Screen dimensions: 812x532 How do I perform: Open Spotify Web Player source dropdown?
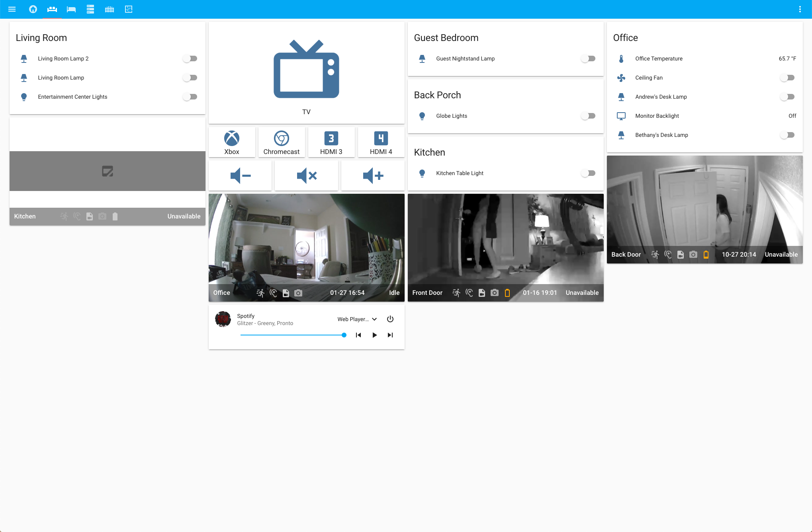[x=357, y=319]
